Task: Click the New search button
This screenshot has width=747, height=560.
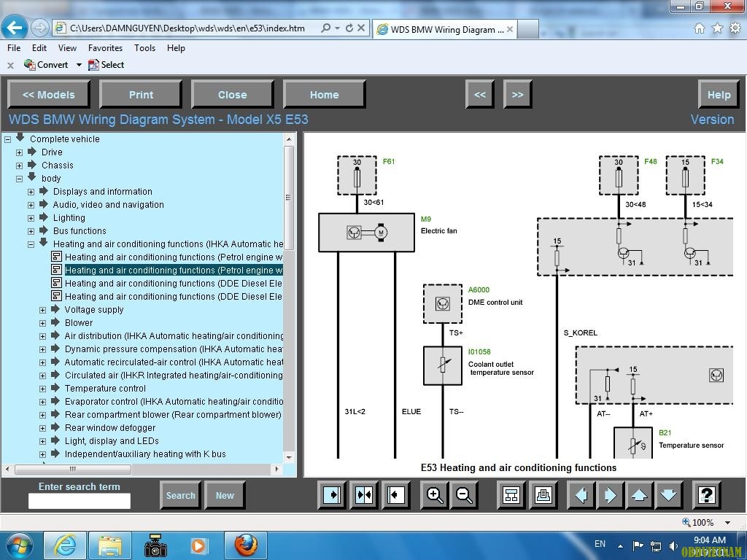Action: pyautogui.click(x=225, y=495)
